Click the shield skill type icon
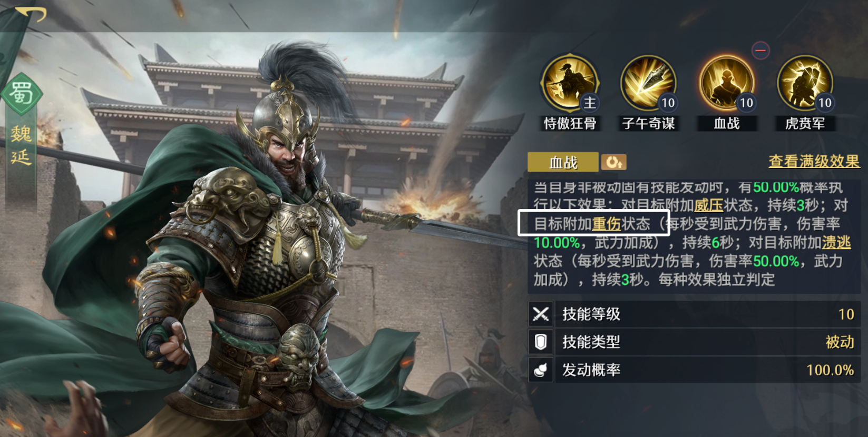This screenshot has height=437, width=868. tap(541, 342)
